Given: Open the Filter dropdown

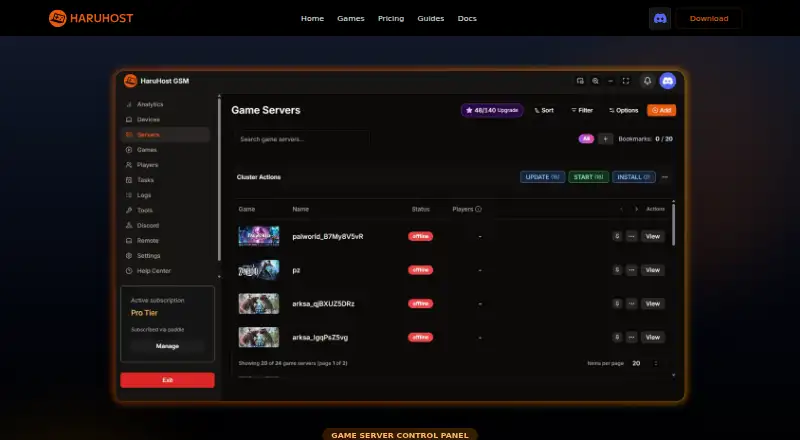Looking at the screenshot, I should point(582,110).
